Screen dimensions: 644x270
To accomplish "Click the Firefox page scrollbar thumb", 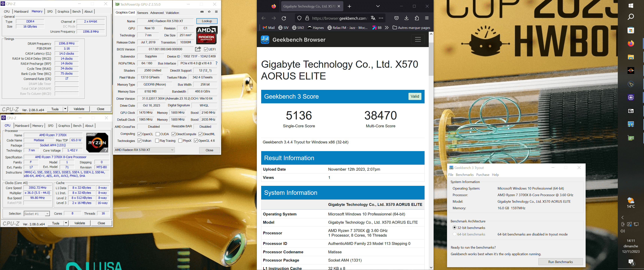I will 431,59.
